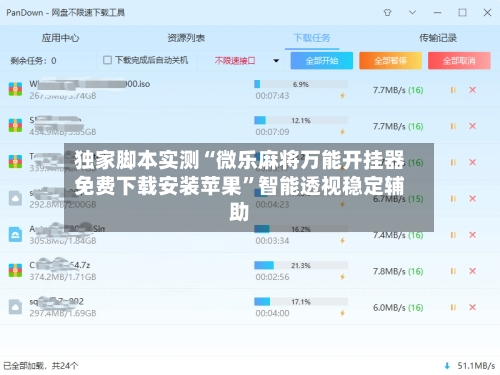
Task: Click the 51.1MB/s total speed indicator
Action: click(476, 366)
